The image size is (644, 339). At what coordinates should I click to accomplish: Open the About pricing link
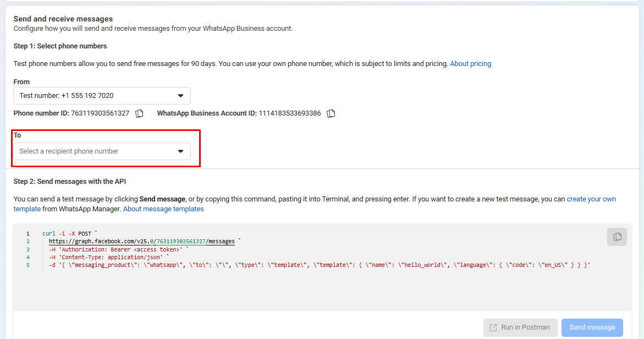tap(471, 64)
